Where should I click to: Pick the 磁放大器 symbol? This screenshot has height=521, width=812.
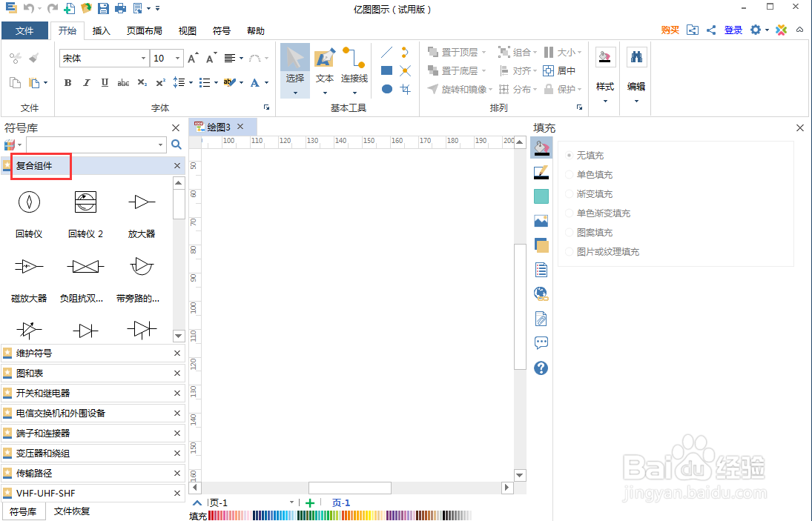tap(29, 267)
